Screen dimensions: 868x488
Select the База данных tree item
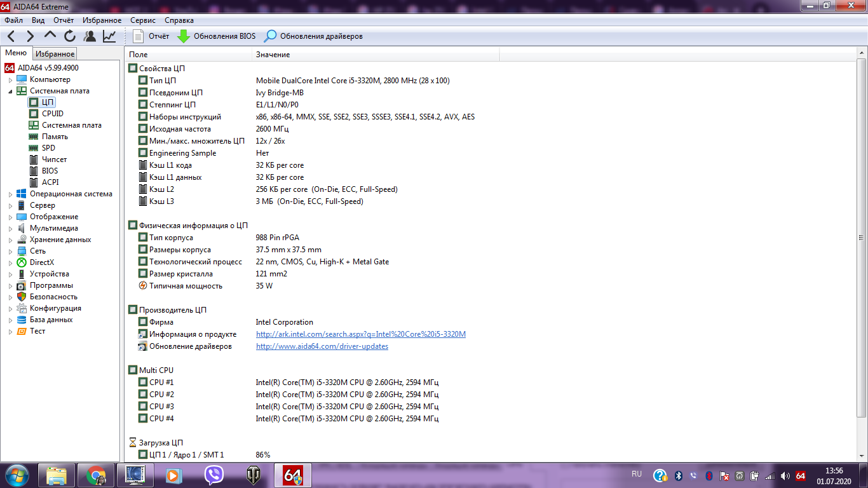coord(51,320)
